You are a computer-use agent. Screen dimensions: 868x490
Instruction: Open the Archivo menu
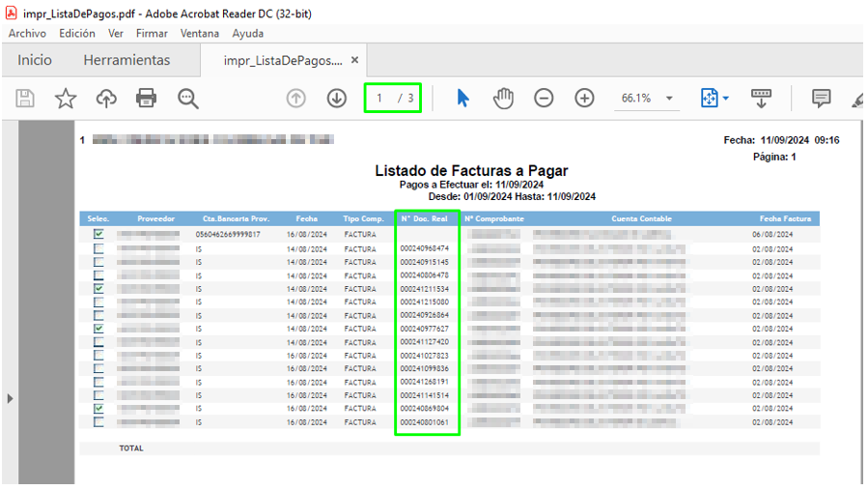tap(27, 33)
